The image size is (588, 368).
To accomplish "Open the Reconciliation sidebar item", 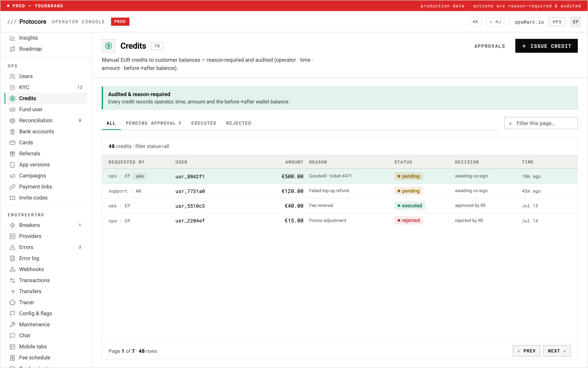I will 46,120.
